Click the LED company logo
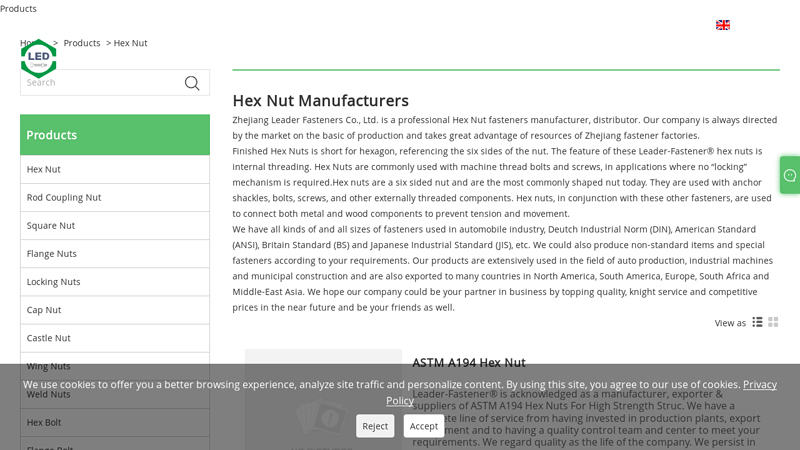 [x=38, y=58]
